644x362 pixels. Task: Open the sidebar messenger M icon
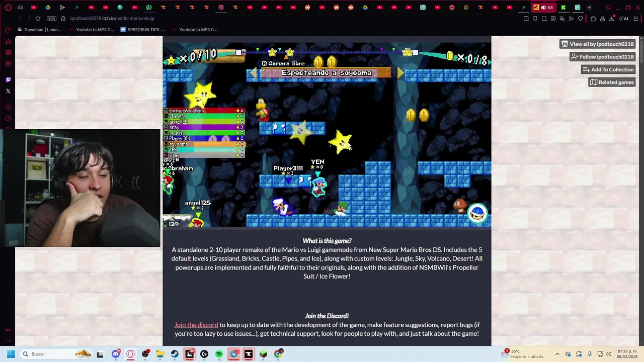click(x=8, y=64)
